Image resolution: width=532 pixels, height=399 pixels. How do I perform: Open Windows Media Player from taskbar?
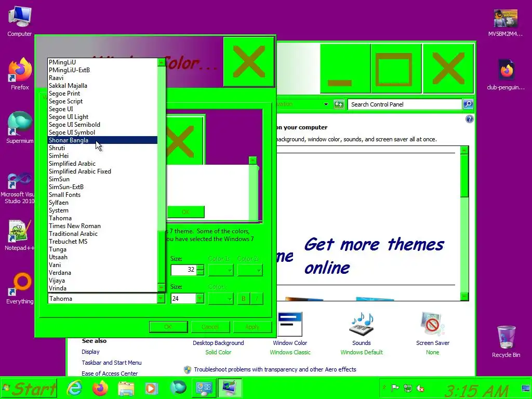click(x=151, y=388)
